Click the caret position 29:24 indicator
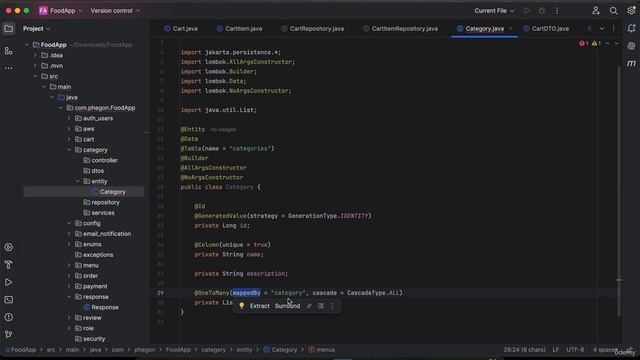Screen dimensions: 640x360 coord(524,350)
